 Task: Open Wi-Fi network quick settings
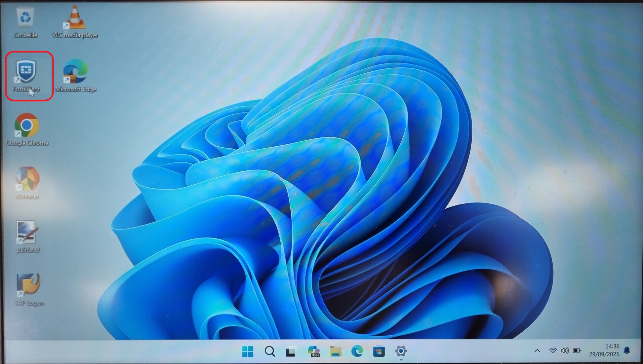[x=553, y=351]
